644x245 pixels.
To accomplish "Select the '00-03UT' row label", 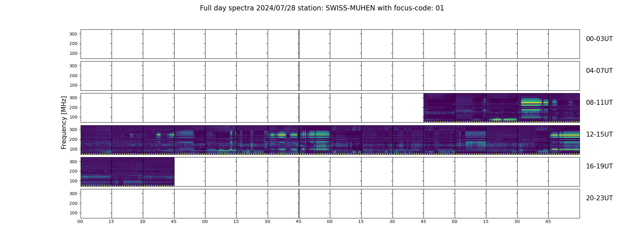I will tap(599, 39).
